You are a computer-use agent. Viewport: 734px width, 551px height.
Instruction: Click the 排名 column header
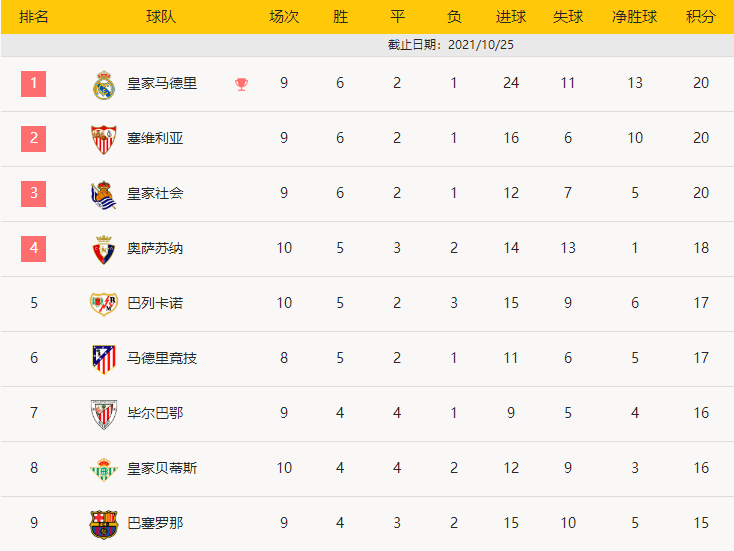(34, 17)
